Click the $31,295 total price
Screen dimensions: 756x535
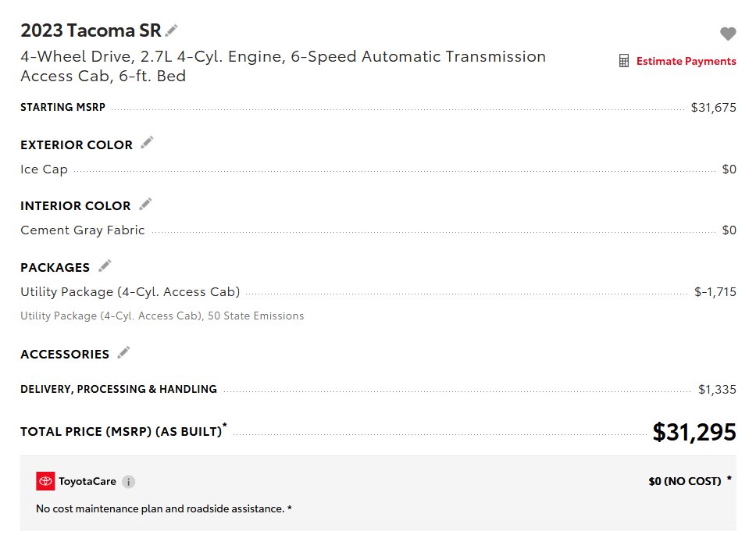pyautogui.click(x=694, y=432)
